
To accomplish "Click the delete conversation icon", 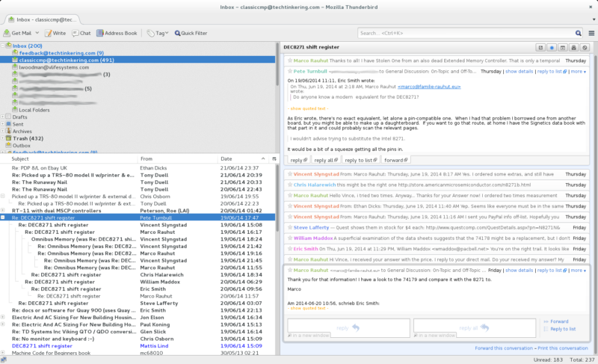I will click(x=573, y=47).
